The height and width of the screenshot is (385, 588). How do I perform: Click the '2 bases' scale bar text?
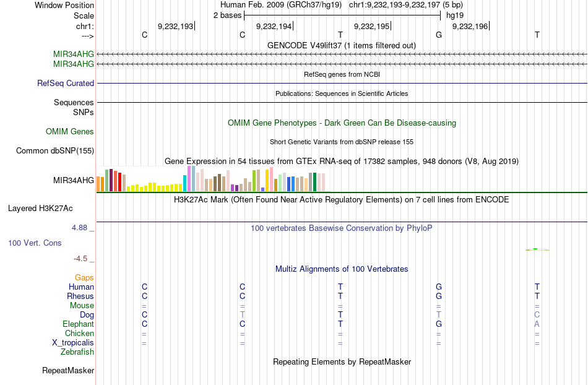pyautogui.click(x=227, y=15)
